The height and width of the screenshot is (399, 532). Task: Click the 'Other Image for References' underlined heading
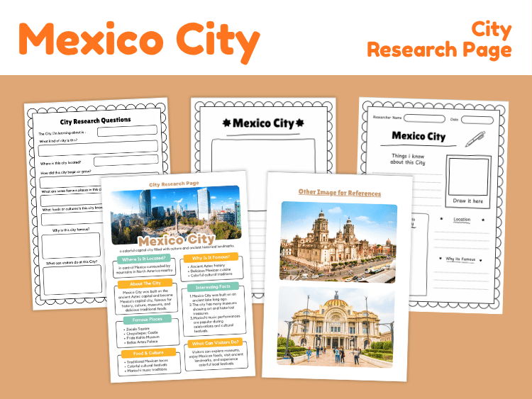click(x=340, y=193)
